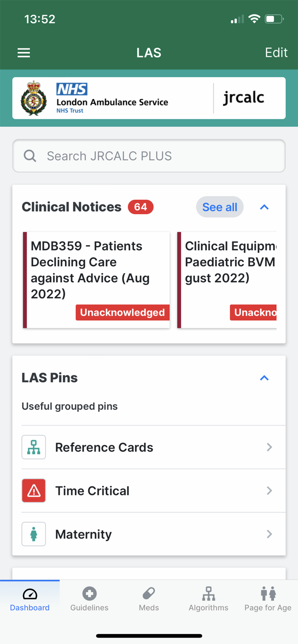Open Meds via the pill icon
This screenshot has height=644, width=298.
click(x=149, y=593)
